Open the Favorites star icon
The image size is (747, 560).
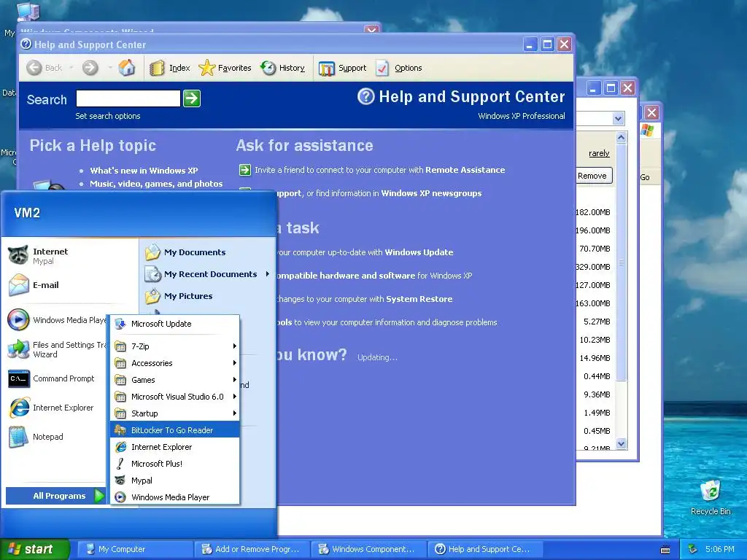point(206,68)
